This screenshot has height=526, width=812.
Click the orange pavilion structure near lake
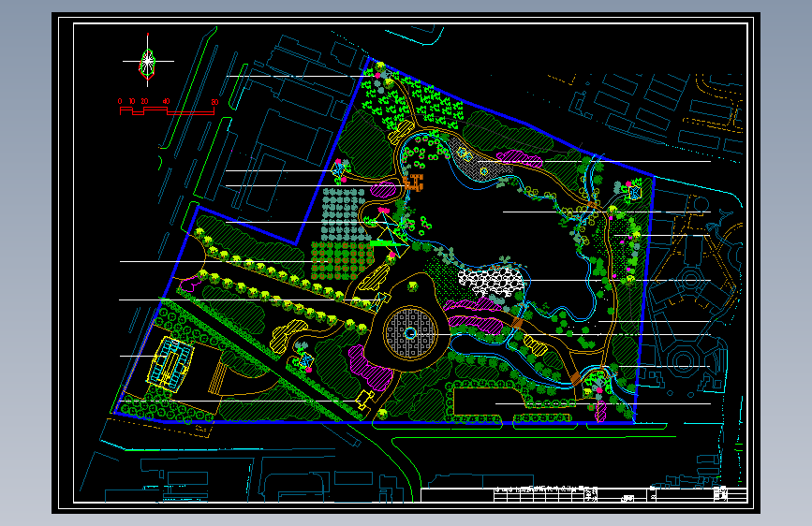point(414,183)
